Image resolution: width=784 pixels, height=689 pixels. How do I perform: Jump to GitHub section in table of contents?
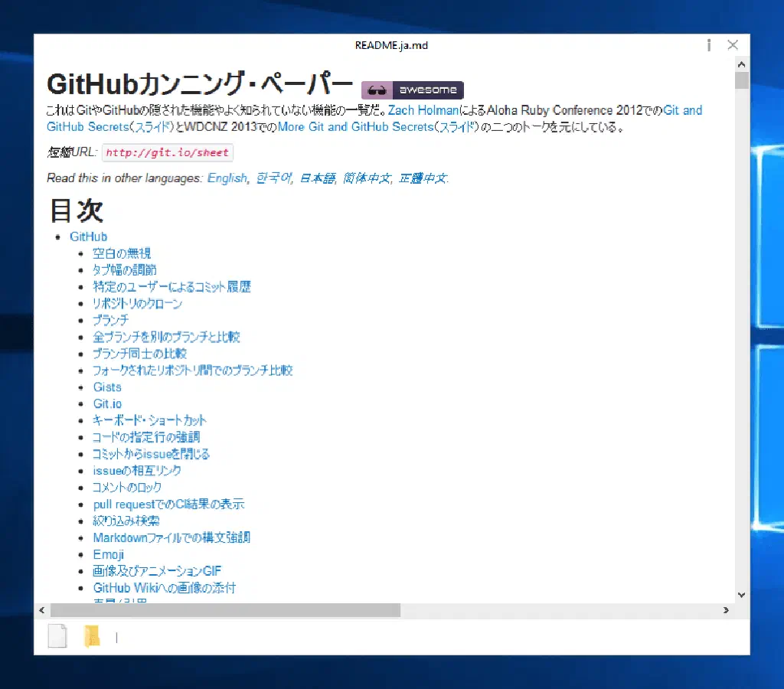[x=88, y=237]
